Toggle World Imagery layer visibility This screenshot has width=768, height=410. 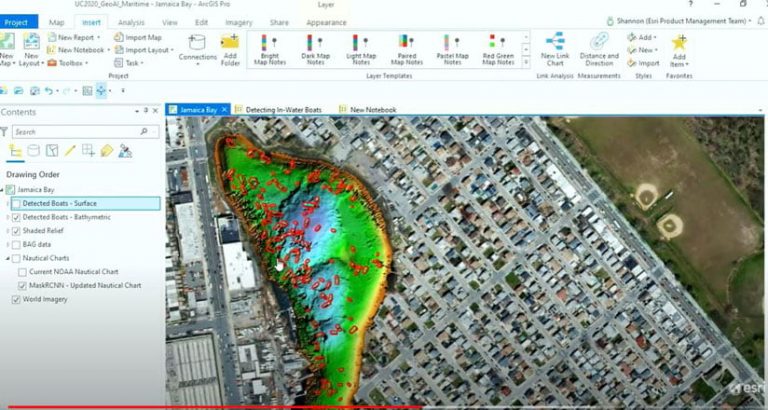click(x=16, y=299)
